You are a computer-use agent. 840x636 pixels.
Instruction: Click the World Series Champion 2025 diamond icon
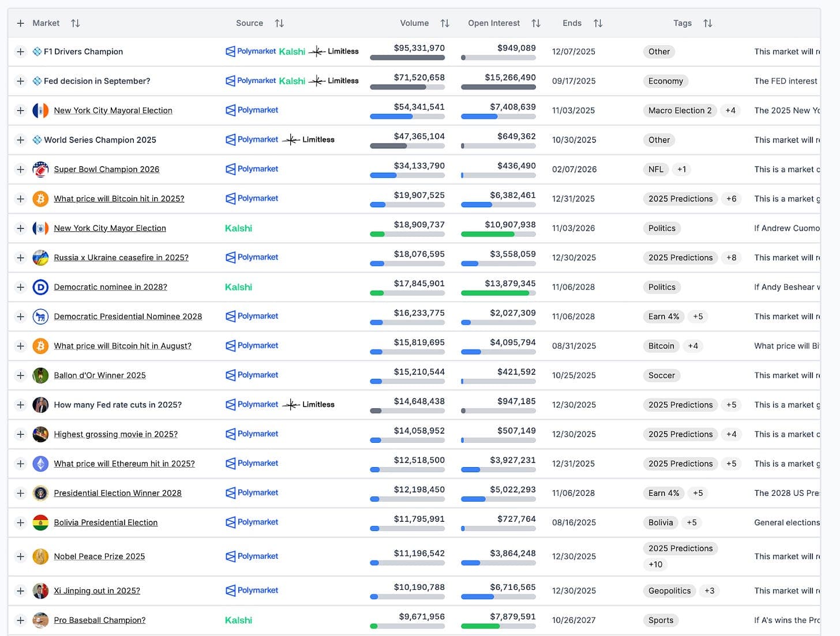[x=37, y=140]
